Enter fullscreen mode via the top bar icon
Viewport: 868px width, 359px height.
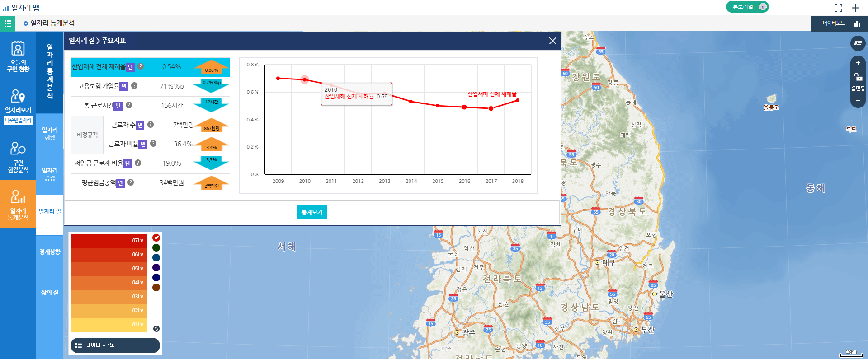click(838, 8)
